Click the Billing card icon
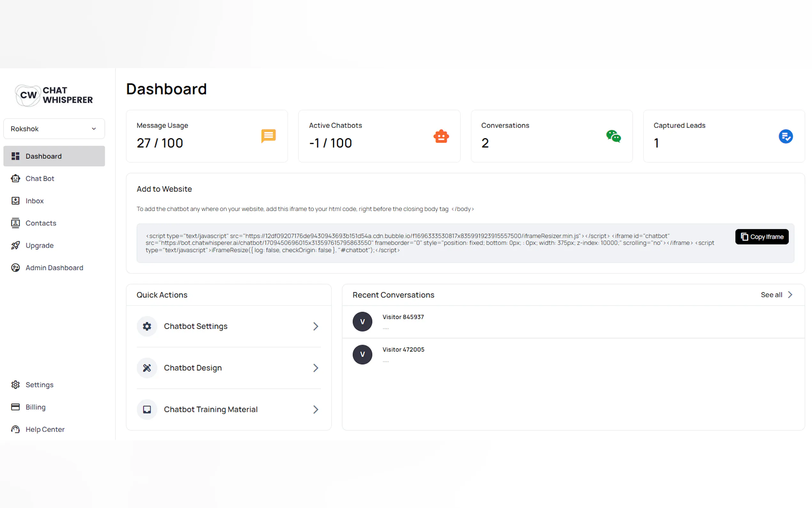The image size is (812, 508). coord(15,407)
